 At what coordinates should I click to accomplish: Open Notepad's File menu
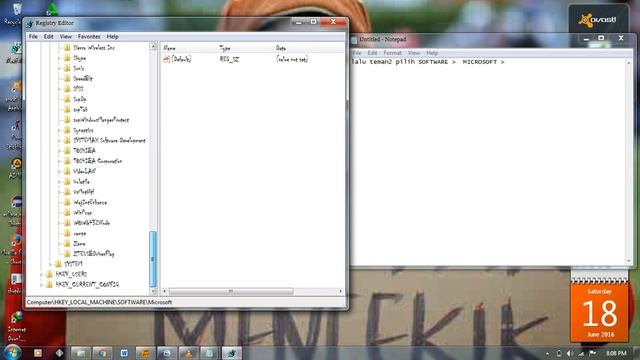[x=357, y=53]
